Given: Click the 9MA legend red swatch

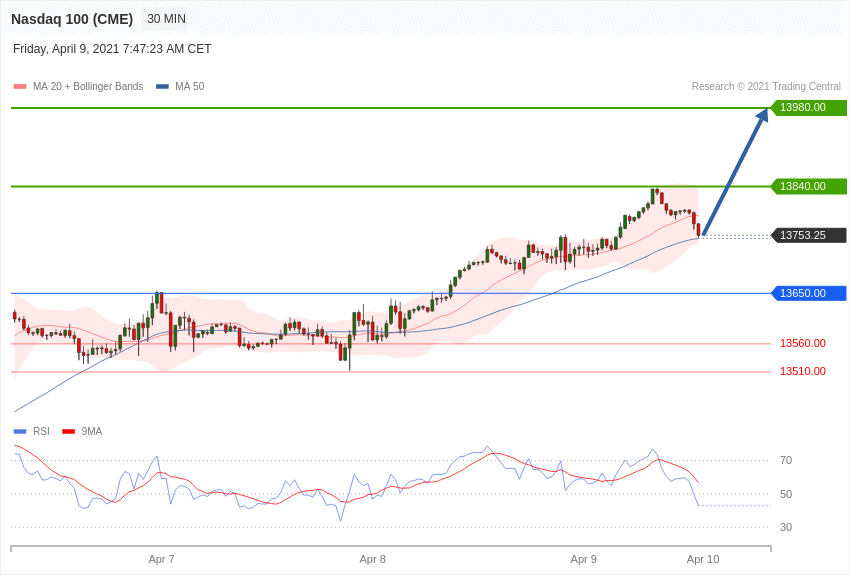Looking at the screenshot, I should coord(68,431).
